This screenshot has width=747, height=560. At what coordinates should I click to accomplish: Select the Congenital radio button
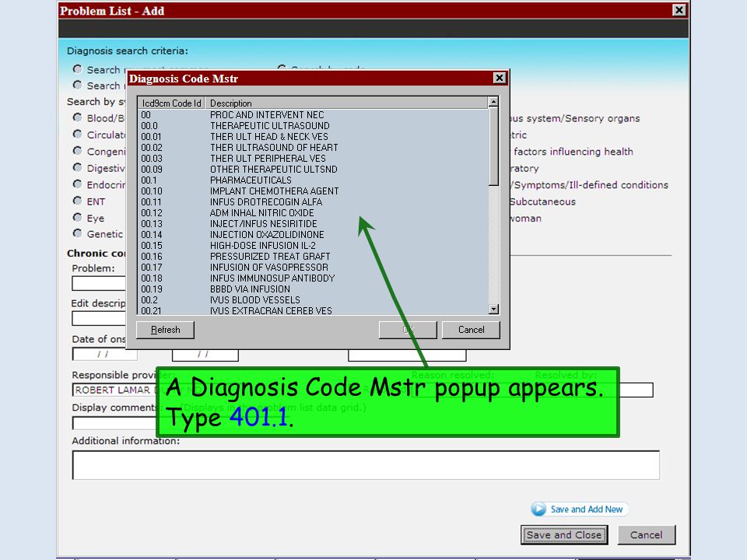(x=77, y=151)
